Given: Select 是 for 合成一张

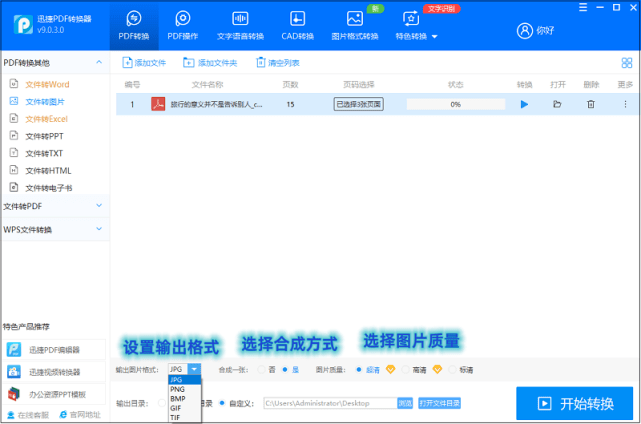Looking at the screenshot, I should (285, 370).
